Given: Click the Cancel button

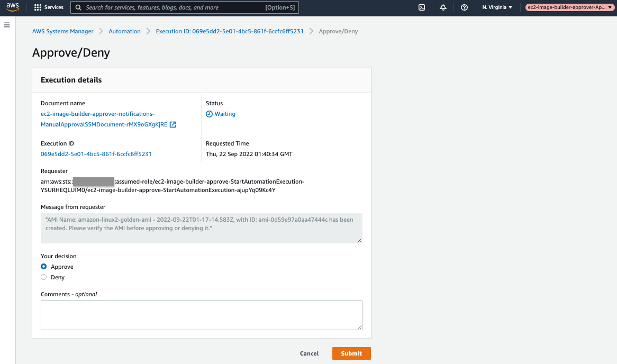Looking at the screenshot, I should (x=309, y=353).
